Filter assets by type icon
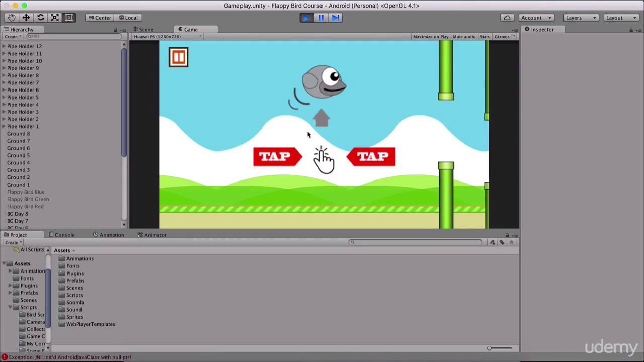 tap(493, 242)
